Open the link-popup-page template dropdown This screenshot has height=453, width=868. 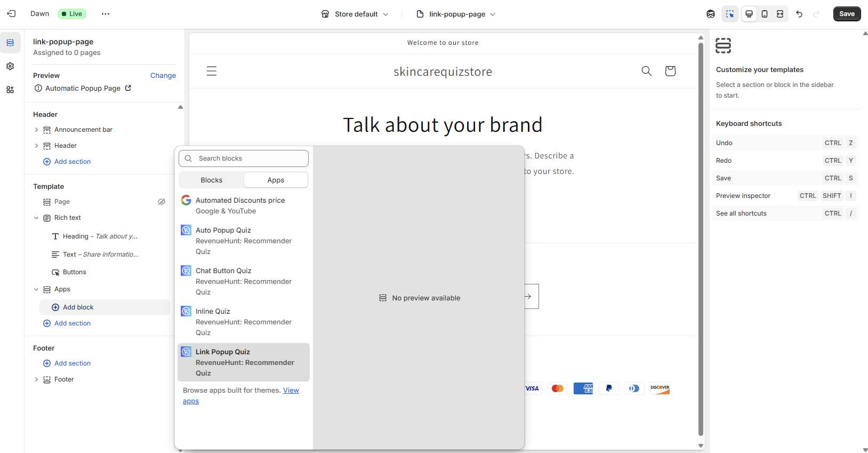pos(456,14)
